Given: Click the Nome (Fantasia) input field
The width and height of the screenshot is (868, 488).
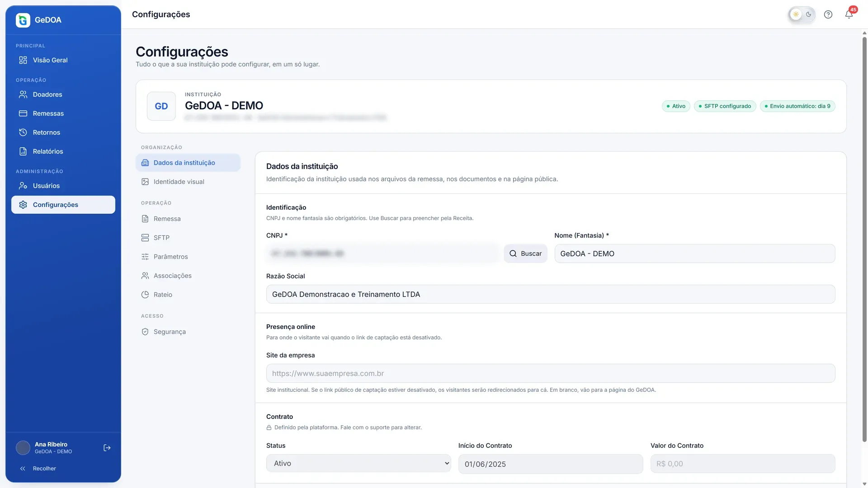Looking at the screenshot, I should pyautogui.click(x=695, y=253).
